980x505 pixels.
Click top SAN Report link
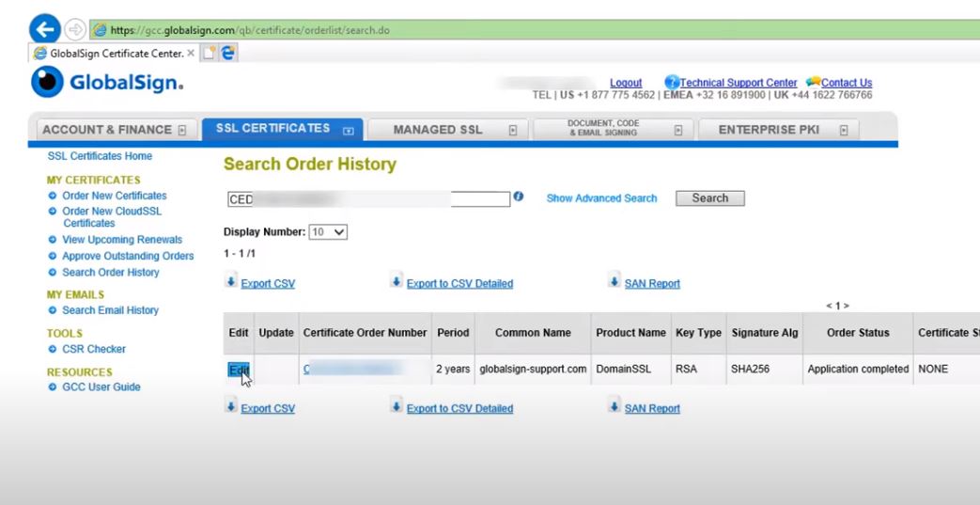(652, 284)
